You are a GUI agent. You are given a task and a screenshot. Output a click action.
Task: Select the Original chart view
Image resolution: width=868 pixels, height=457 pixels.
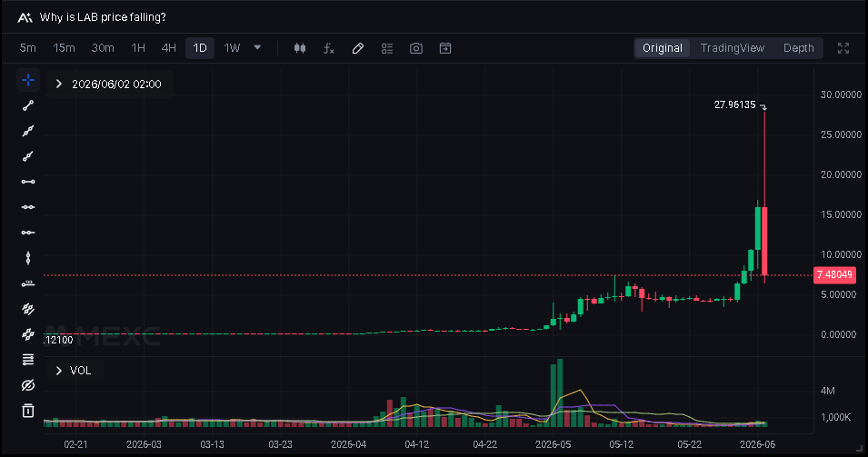click(x=662, y=48)
